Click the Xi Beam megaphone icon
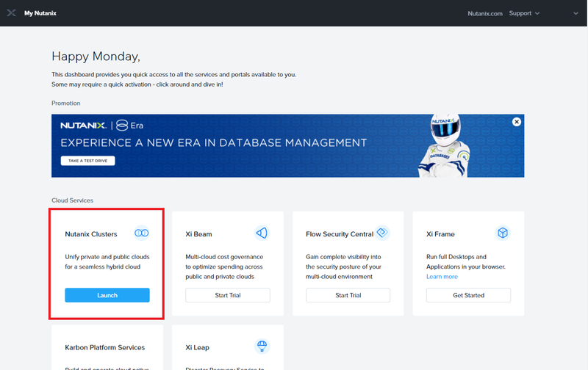The image size is (588, 370). point(262,233)
